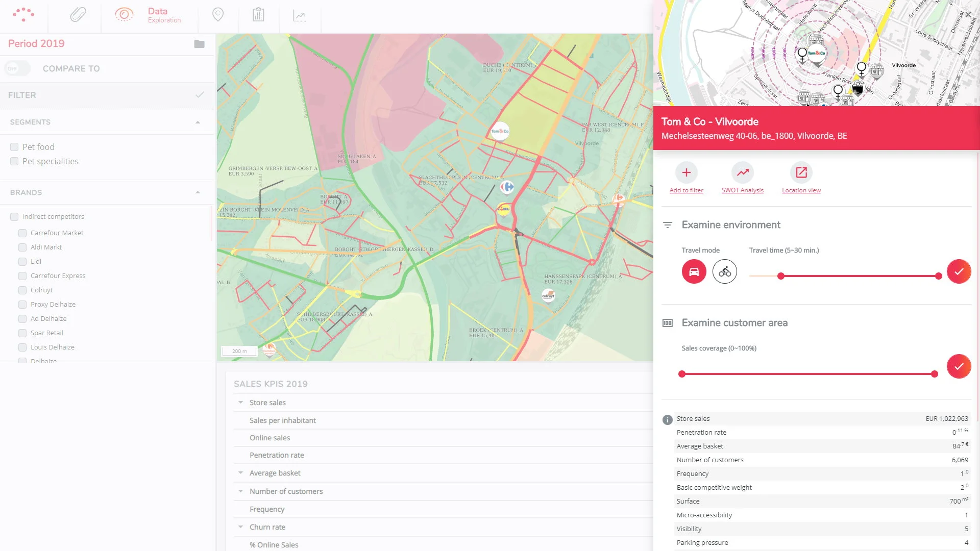
Task: Click the Lidl marker on map
Action: click(x=504, y=209)
